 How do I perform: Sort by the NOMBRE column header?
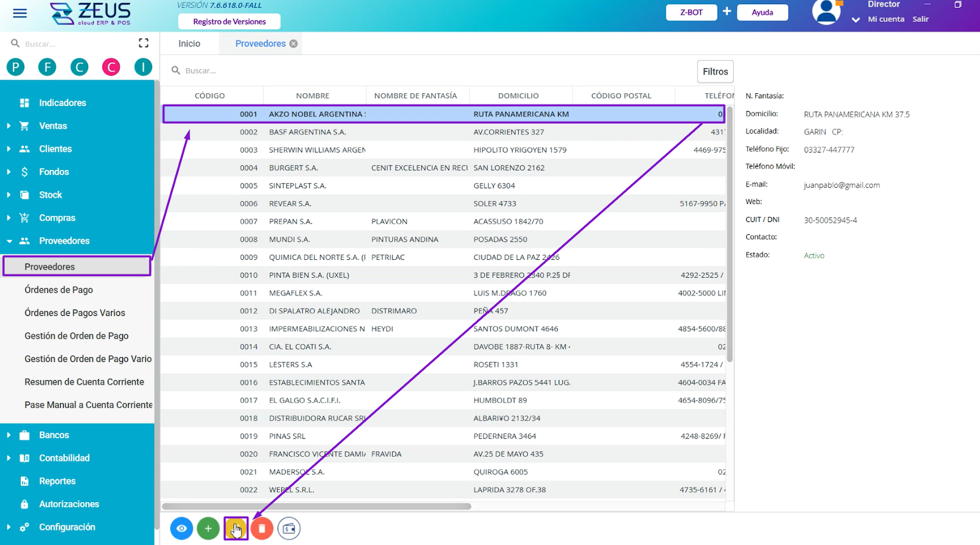(x=312, y=96)
